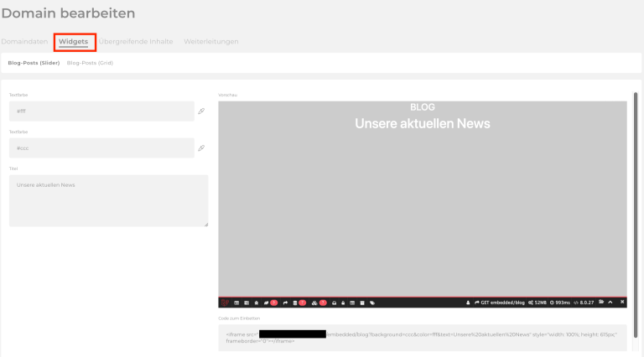
Task: Switch to the Domaindaten tab
Action: 23,41
